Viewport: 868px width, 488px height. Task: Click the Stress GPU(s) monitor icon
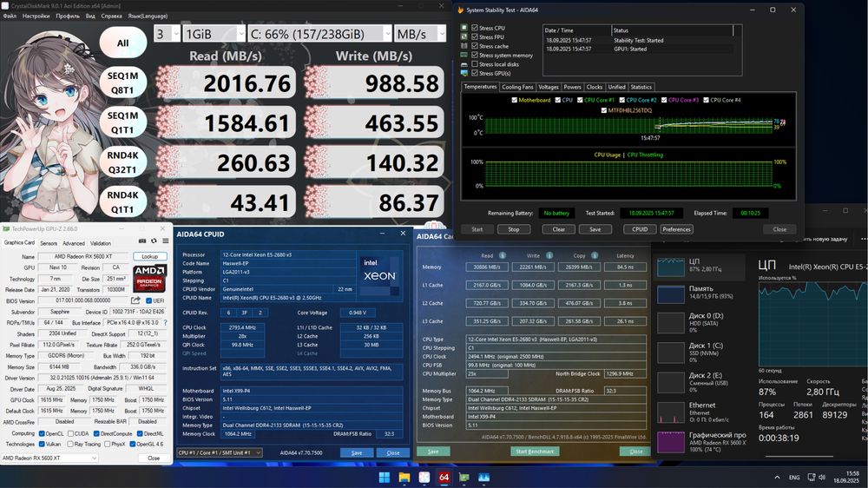coord(464,73)
